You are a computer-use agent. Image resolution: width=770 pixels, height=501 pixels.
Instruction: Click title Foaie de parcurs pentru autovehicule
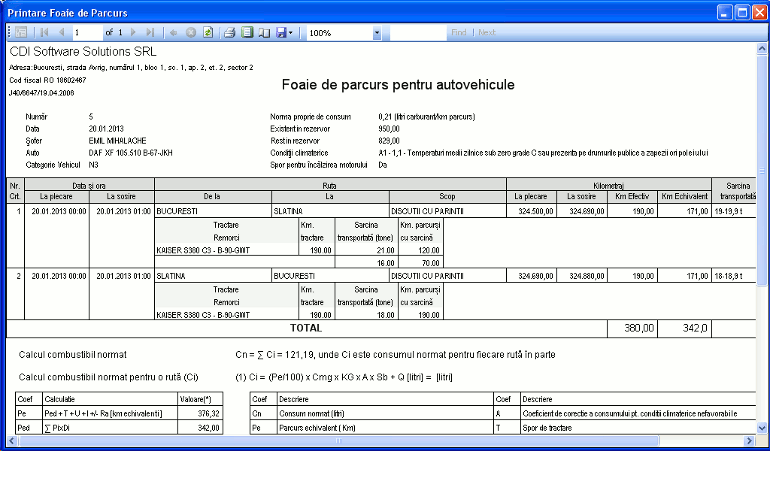[x=398, y=84]
